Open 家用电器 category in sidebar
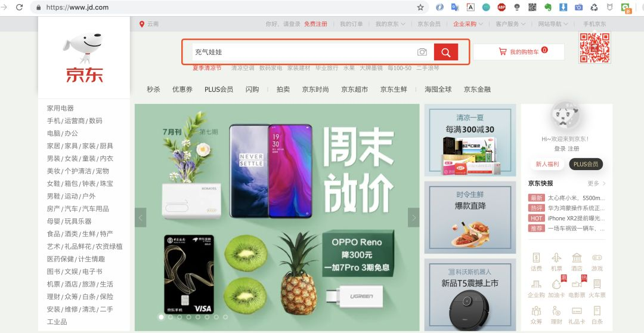 tap(60, 108)
